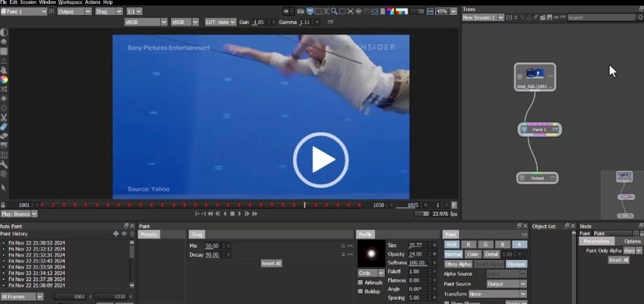Viewport: 644px width, 304px height.
Task: Click the magnifier zoom icon in viewer toolbar
Action: (335, 11)
